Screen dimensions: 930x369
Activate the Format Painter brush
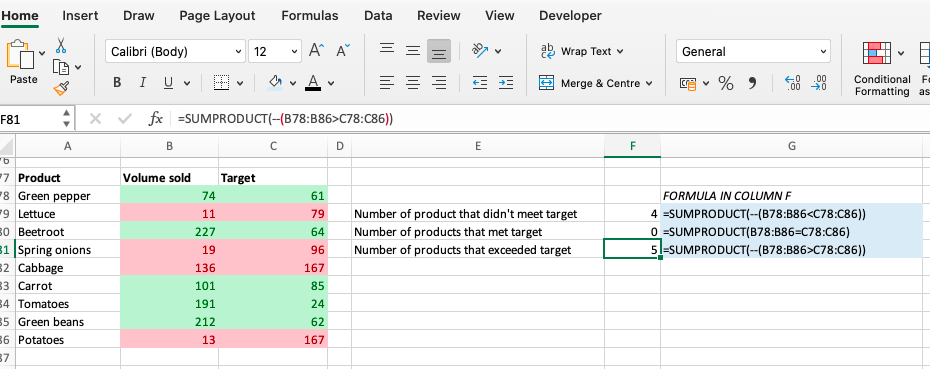[x=60, y=88]
